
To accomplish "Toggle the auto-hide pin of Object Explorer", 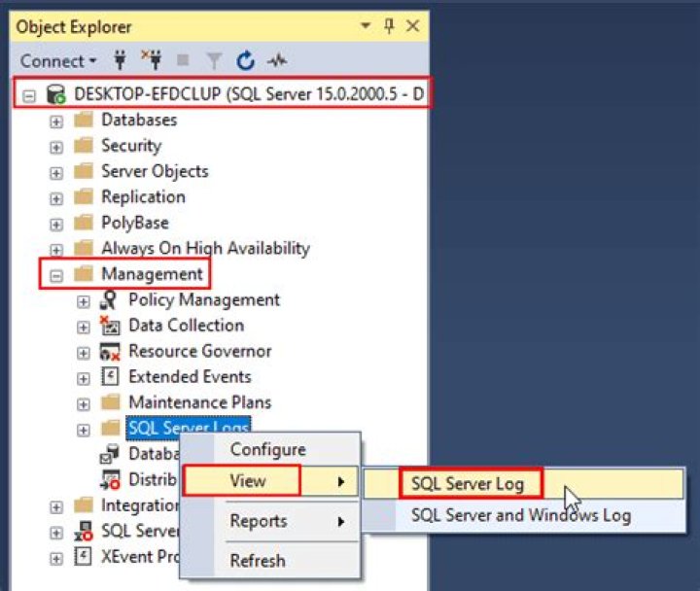I will [x=389, y=26].
